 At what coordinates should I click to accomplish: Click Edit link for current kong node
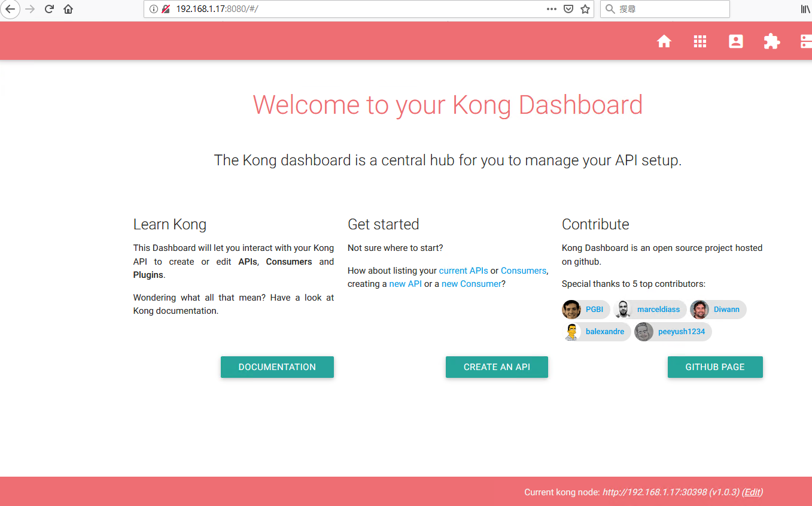click(x=752, y=492)
